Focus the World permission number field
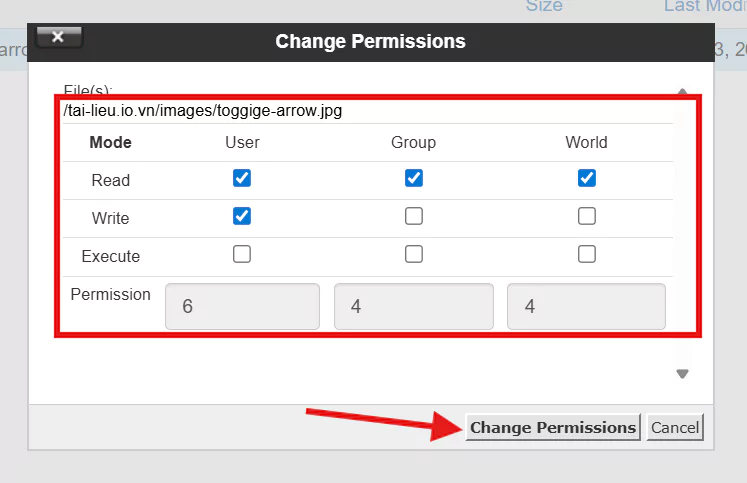This screenshot has width=747, height=483. (x=586, y=306)
